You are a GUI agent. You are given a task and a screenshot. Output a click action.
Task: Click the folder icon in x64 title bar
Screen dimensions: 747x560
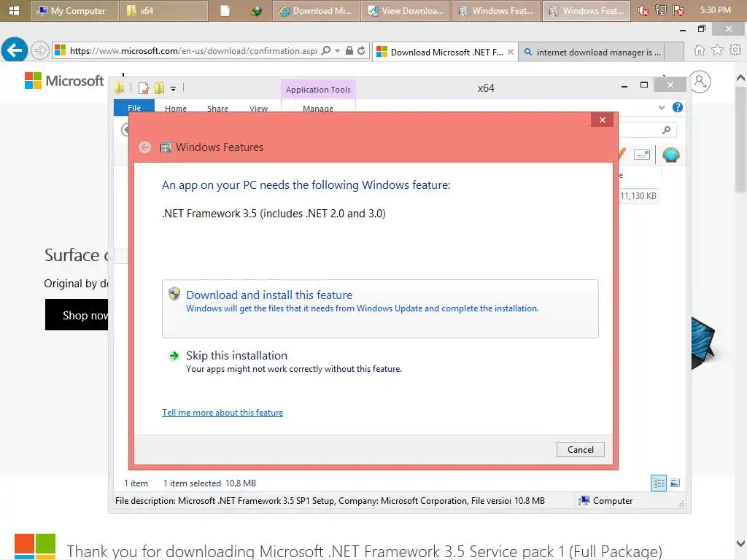120,88
